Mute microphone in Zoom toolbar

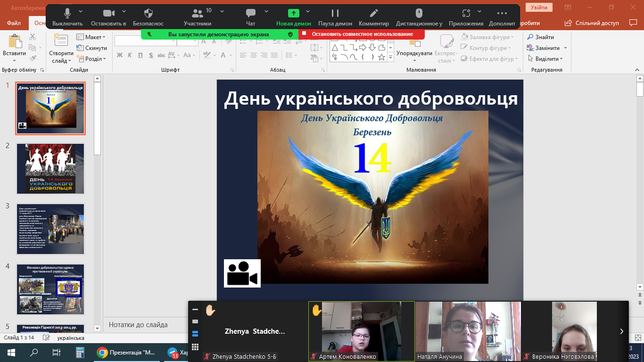click(67, 14)
